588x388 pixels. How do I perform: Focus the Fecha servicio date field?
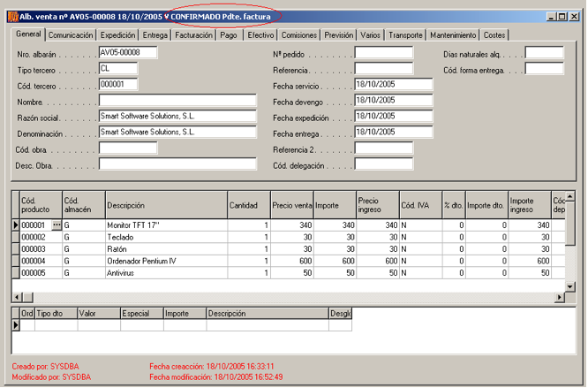392,84
